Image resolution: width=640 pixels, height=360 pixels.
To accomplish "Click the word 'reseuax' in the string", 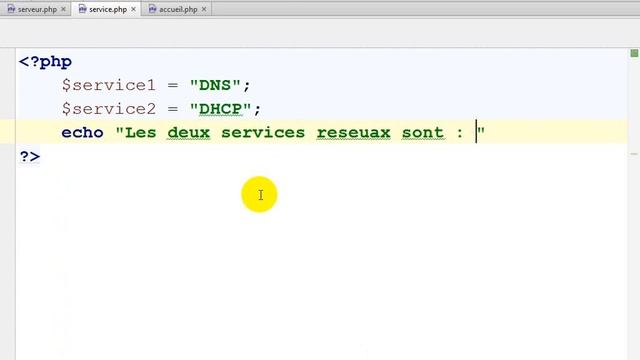I will pyautogui.click(x=353, y=133).
